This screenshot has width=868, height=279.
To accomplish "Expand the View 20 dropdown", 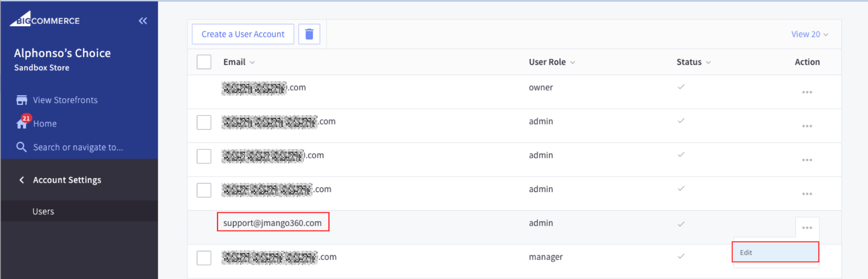I will click(x=809, y=35).
